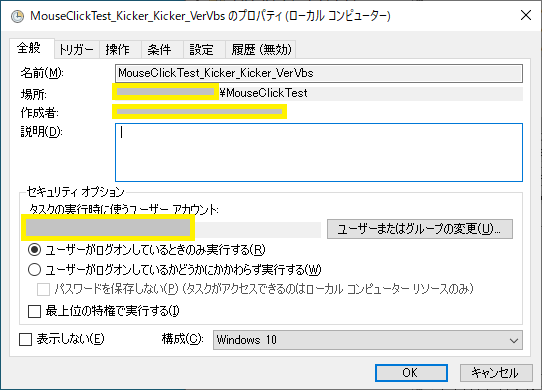Select ユーザーがログオンしているかどうかにかかわらず実行する radio option
The image size is (542, 390).
coord(174,270)
